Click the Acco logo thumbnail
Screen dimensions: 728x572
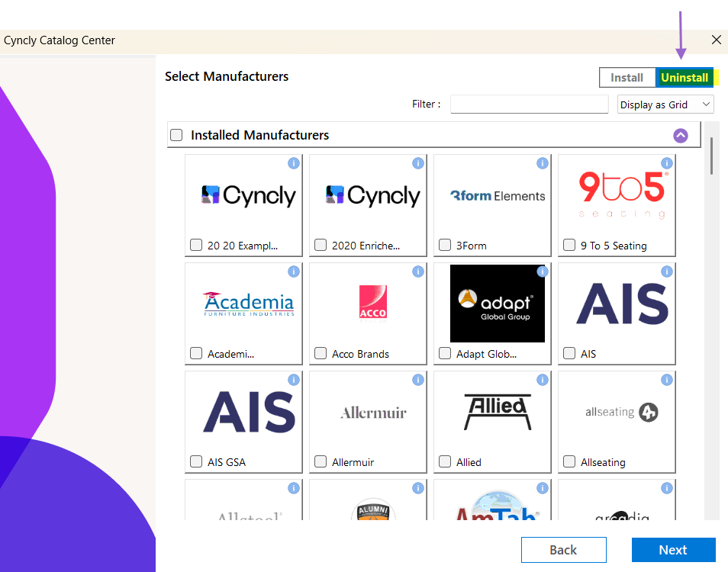(x=373, y=303)
